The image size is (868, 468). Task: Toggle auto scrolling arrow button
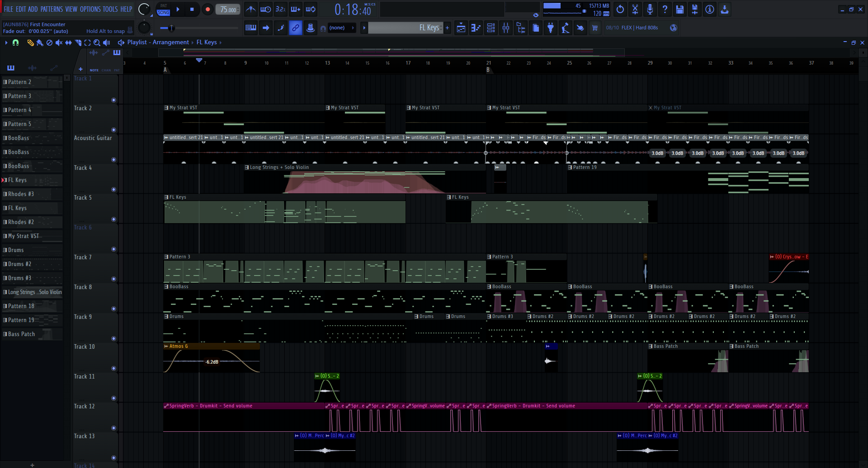tap(266, 28)
